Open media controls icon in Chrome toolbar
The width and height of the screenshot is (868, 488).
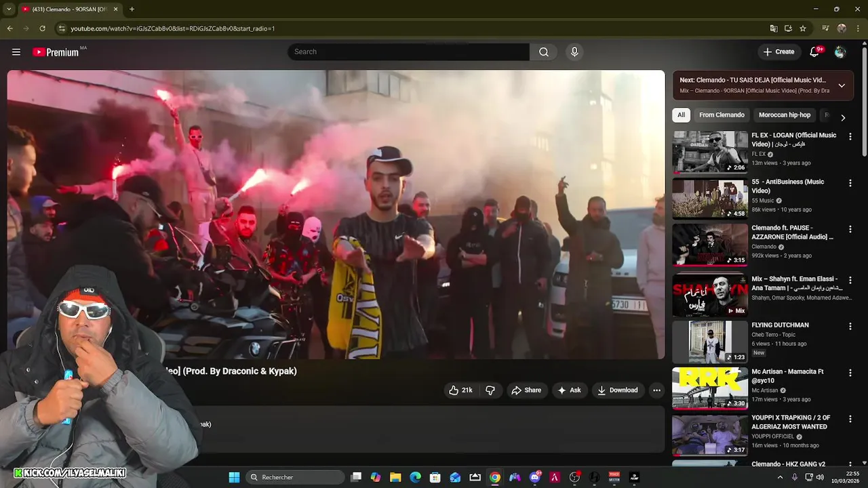[825, 28]
